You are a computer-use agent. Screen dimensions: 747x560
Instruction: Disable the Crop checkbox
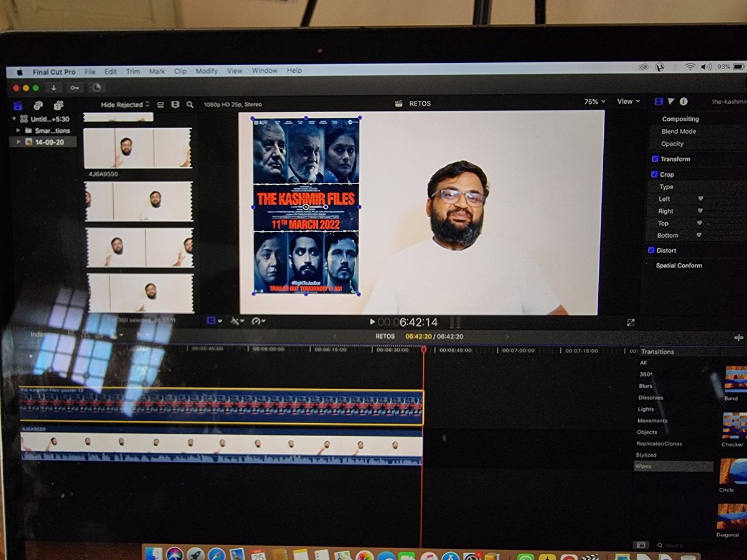(x=655, y=174)
